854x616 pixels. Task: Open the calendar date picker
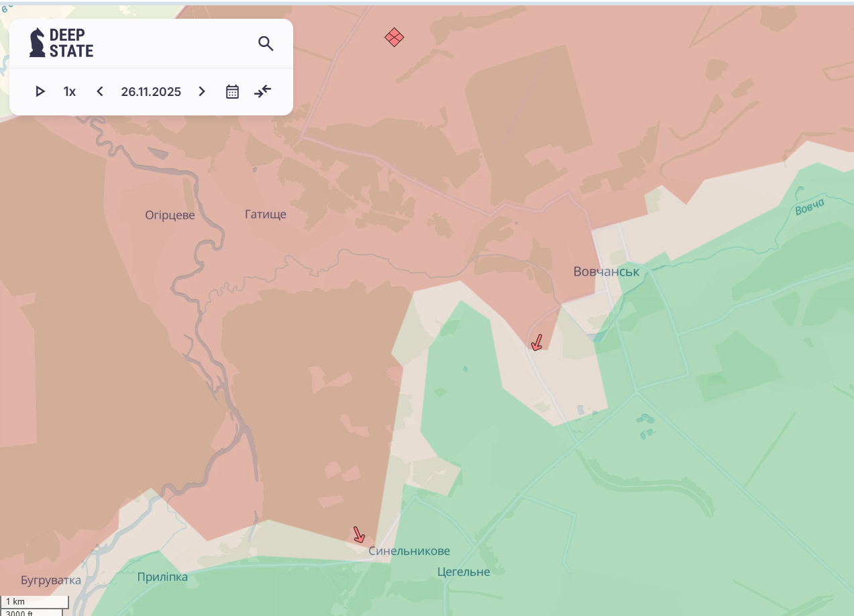tap(232, 91)
